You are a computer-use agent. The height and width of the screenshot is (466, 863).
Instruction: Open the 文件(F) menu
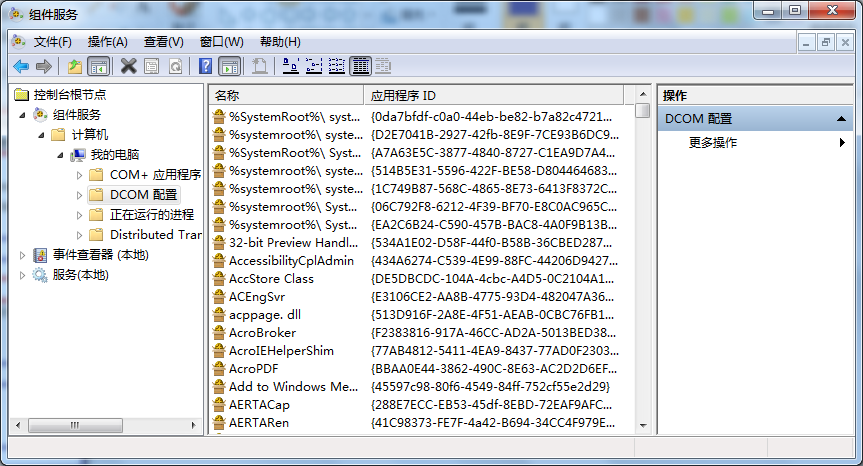[x=53, y=42]
